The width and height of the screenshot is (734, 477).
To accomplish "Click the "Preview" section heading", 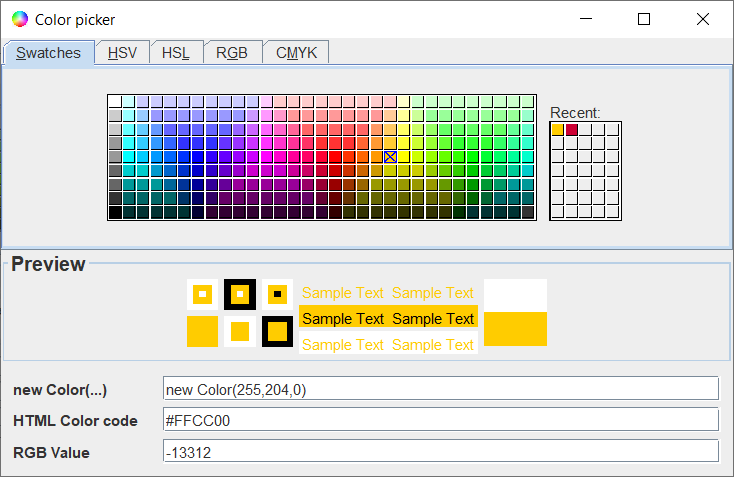I will (x=48, y=264).
